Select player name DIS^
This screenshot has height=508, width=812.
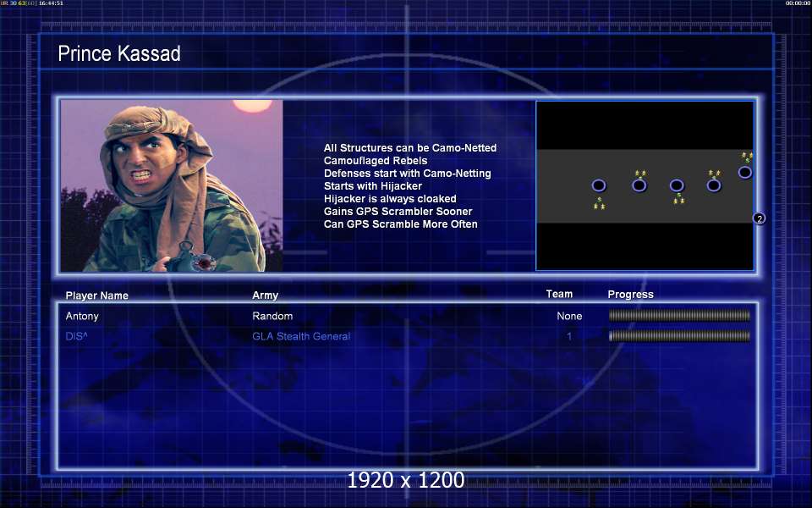coord(77,336)
